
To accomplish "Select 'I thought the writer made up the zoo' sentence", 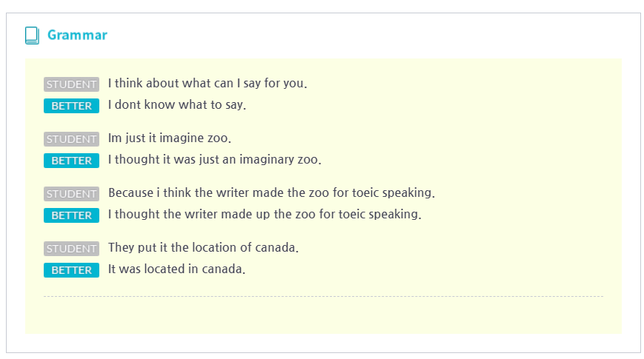I will [x=265, y=215].
